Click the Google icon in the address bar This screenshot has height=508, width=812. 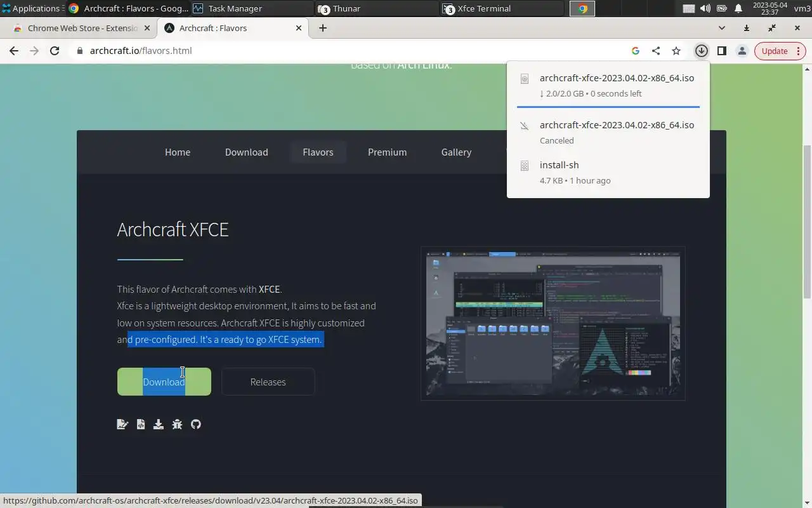(636, 51)
